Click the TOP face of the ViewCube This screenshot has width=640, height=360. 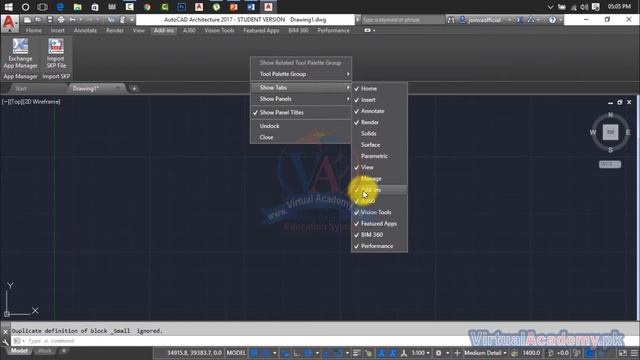[x=610, y=132]
